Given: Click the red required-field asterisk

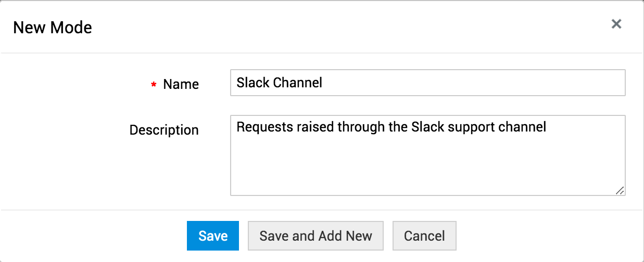Looking at the screenshot, I should click(x=154, y=85).
